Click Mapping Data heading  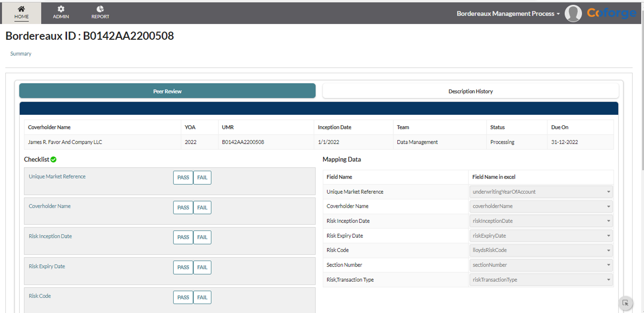point(341,159)
